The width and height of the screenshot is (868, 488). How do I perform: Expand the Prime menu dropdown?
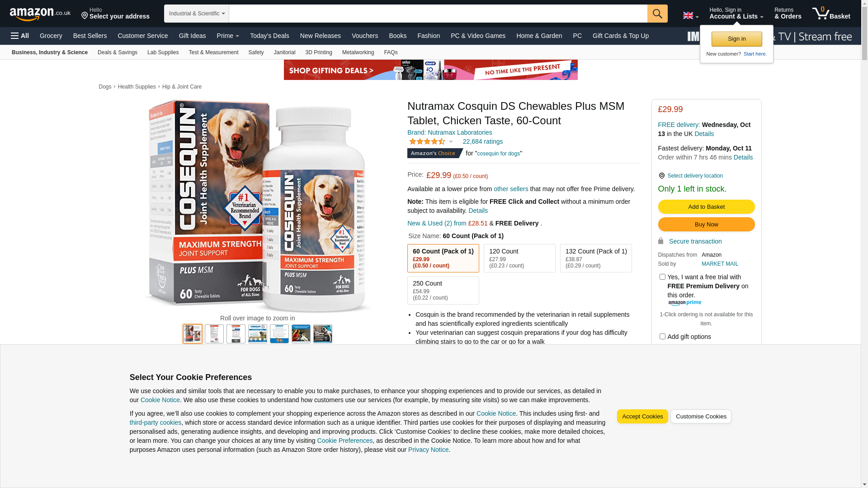228,36
